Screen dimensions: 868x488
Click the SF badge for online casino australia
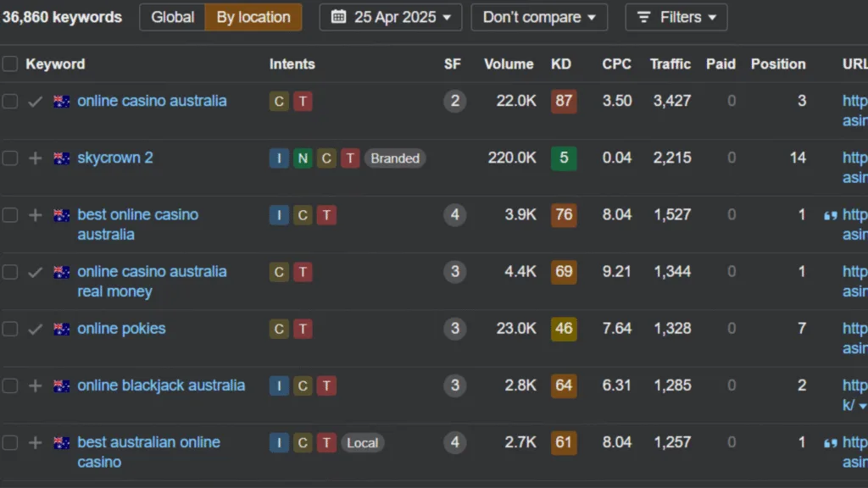click(454, 102)
